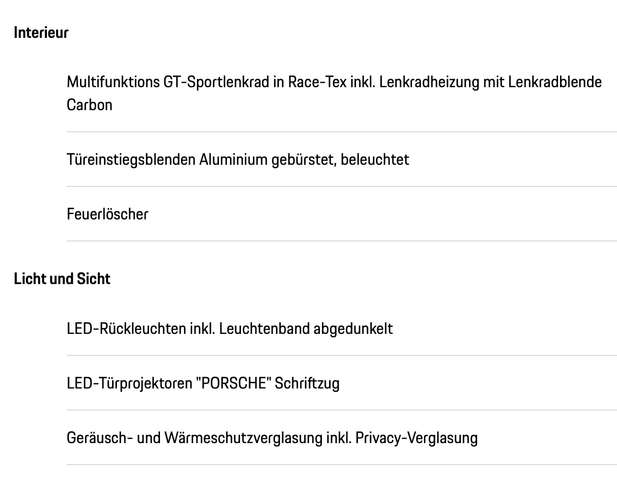Select the Licht und Sicht heading
617x480 pixels.
point(62,279)
